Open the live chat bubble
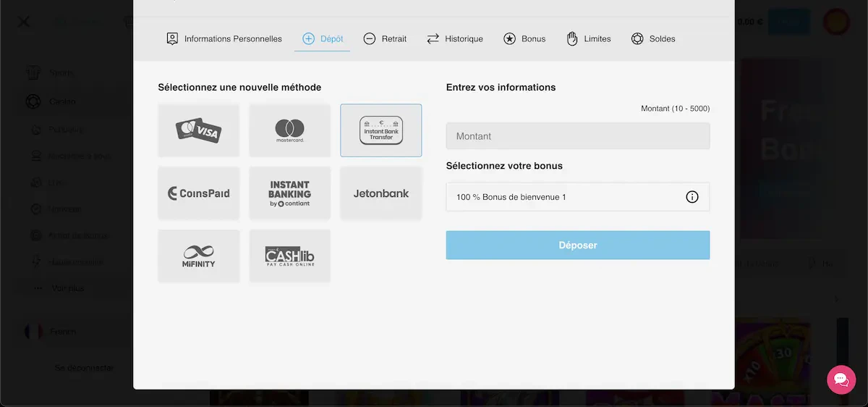This screenshot has width=868, height=407. coord(841,379)
